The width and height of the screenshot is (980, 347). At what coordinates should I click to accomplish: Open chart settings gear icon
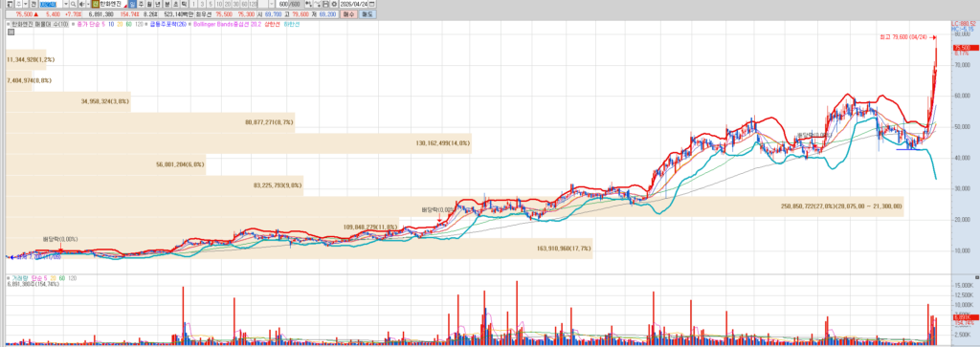(x=334, y=4)
